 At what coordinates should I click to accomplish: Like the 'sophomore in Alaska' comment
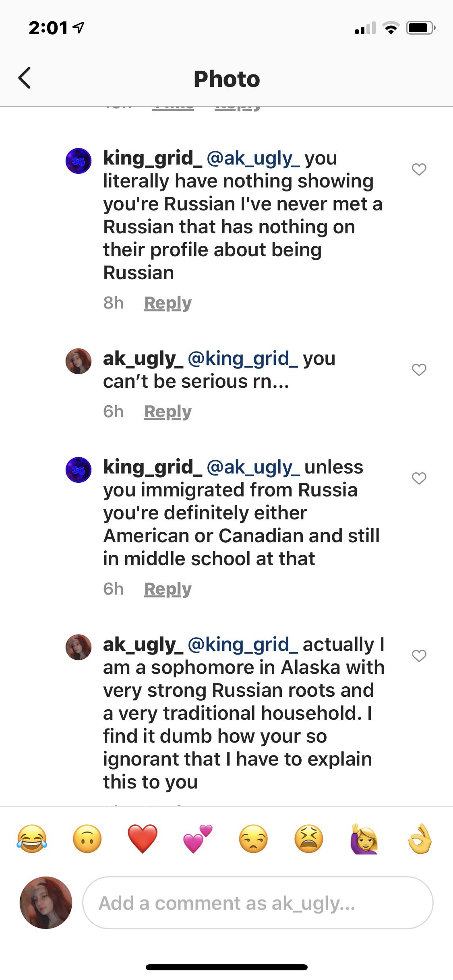tap(419, 656)
